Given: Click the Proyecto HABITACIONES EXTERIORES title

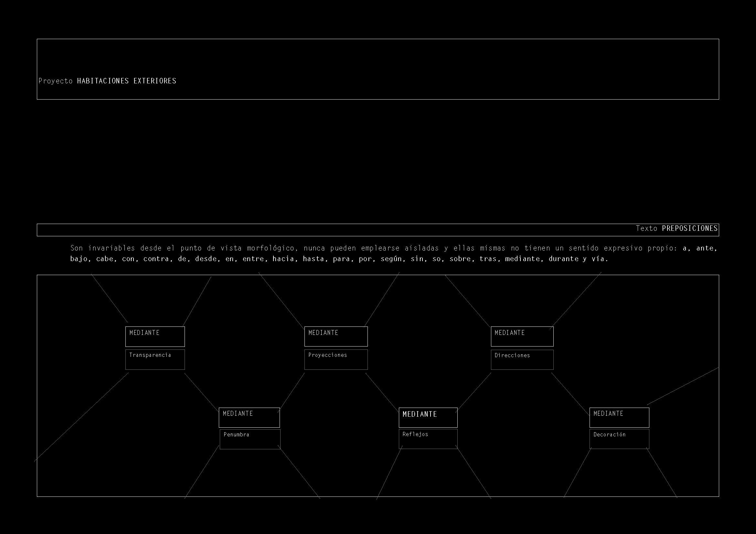Looking at the screenshot, I should (107, 81).
